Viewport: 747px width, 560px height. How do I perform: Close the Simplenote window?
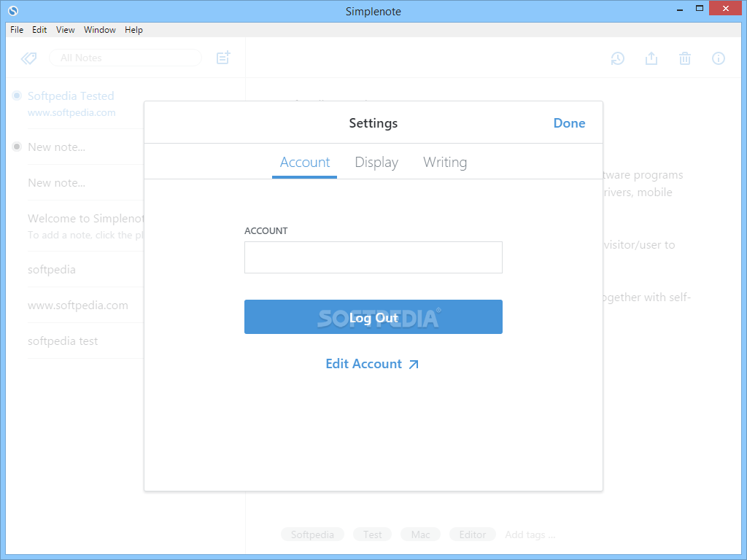coord(725,8)
